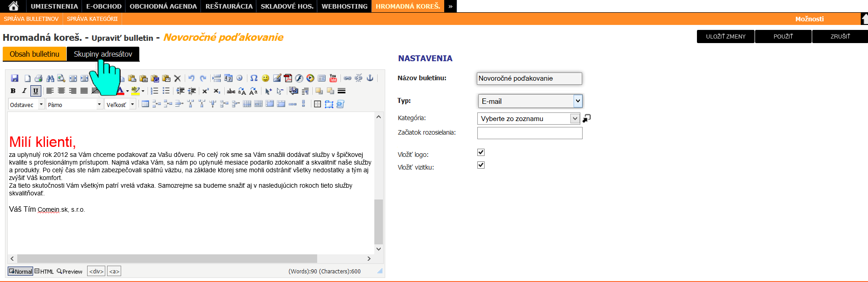868x282 pixels.
Task: Click the Undo arrow icon
Action: (x=191, y=78)
